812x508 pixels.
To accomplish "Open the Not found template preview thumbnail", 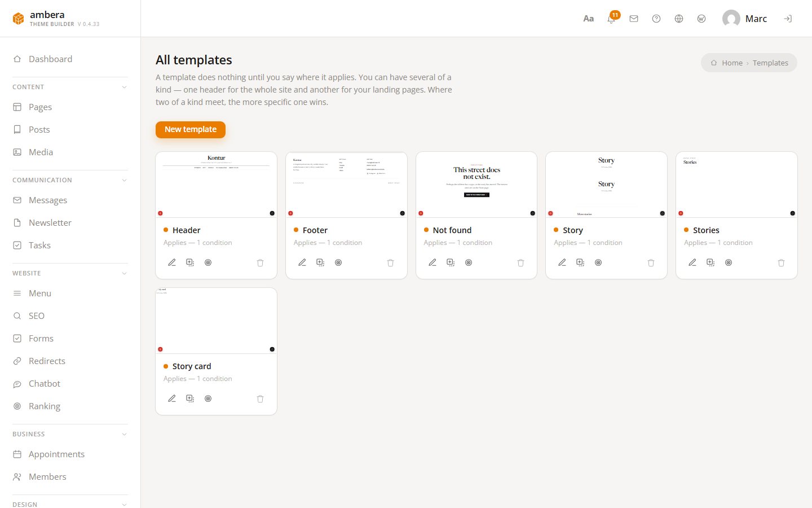I will pos(476,185).
